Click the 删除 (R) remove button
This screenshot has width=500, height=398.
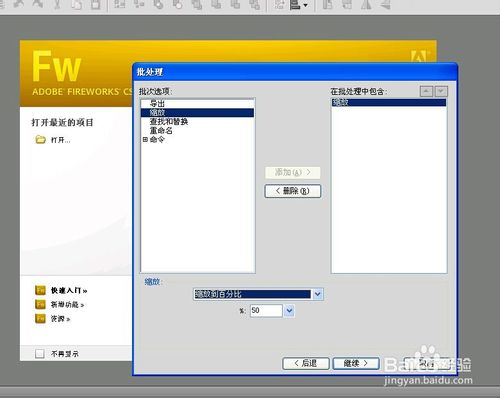point(293,191)
